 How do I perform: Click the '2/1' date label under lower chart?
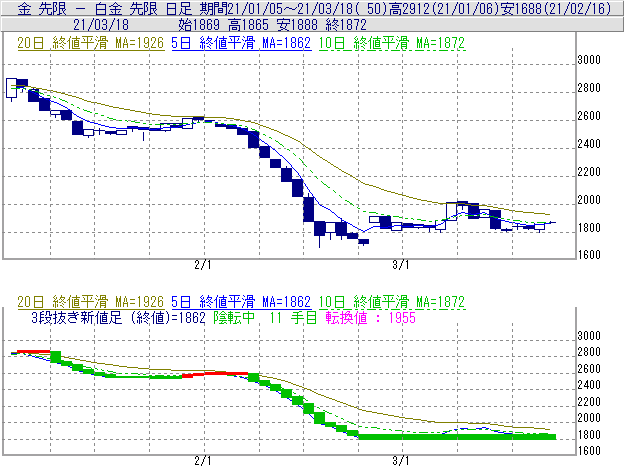203,461
